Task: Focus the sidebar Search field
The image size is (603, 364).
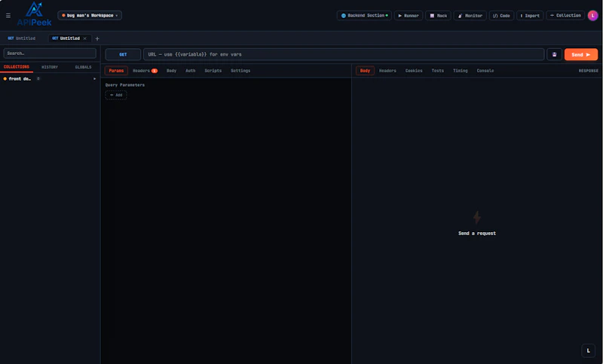Action: point(50,54)
